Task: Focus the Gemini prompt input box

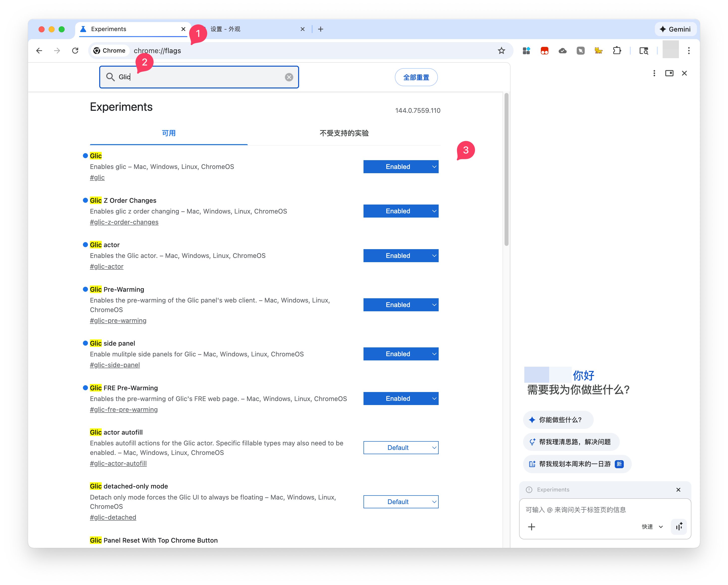Action: pos(604,510)
